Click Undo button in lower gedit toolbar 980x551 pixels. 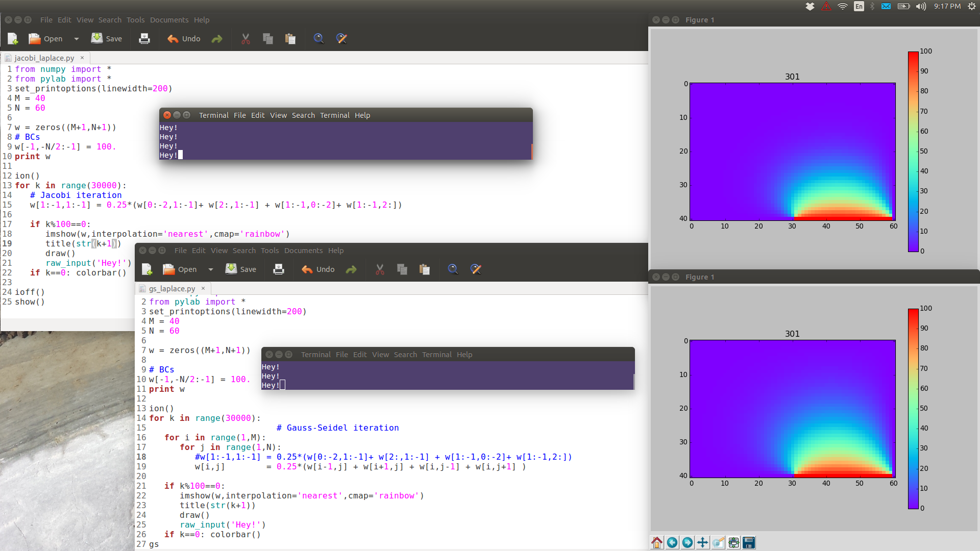pyautogui.click(x=318, y=269)
